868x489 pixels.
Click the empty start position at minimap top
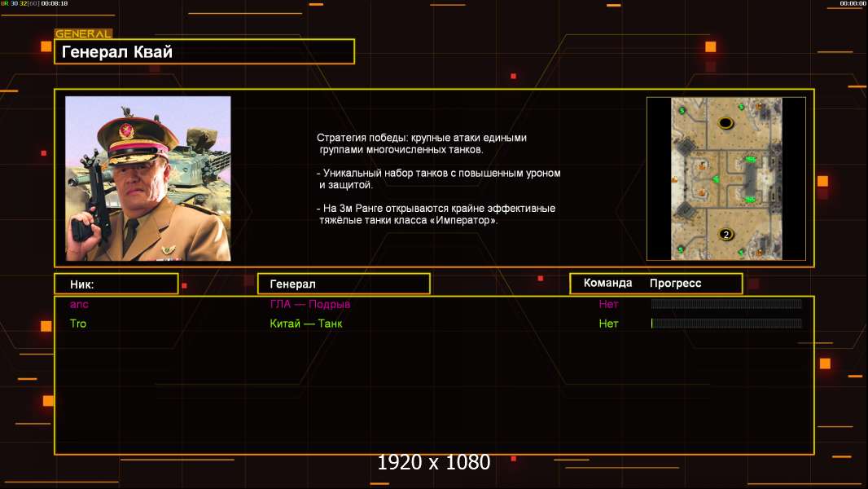tap(725, 123)
